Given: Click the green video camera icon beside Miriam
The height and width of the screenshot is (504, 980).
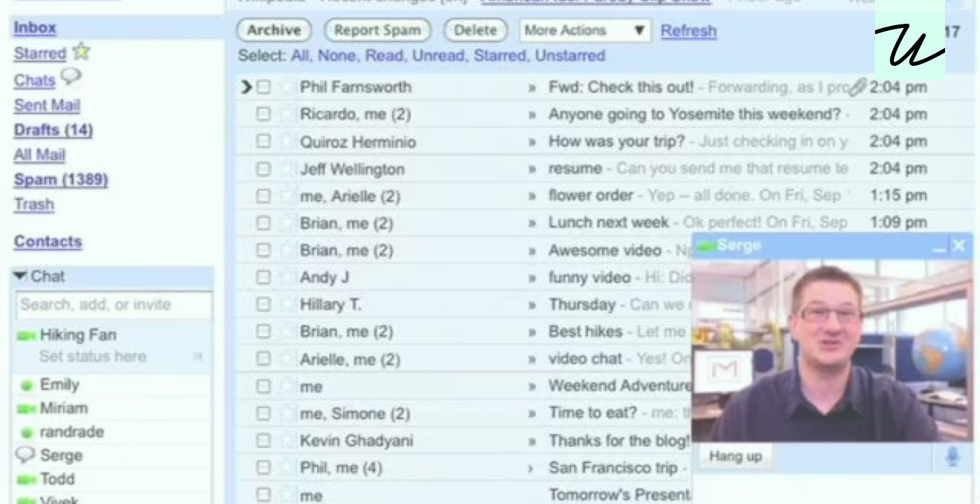Looking at the screenshot, I should click(x=26, y=408).
